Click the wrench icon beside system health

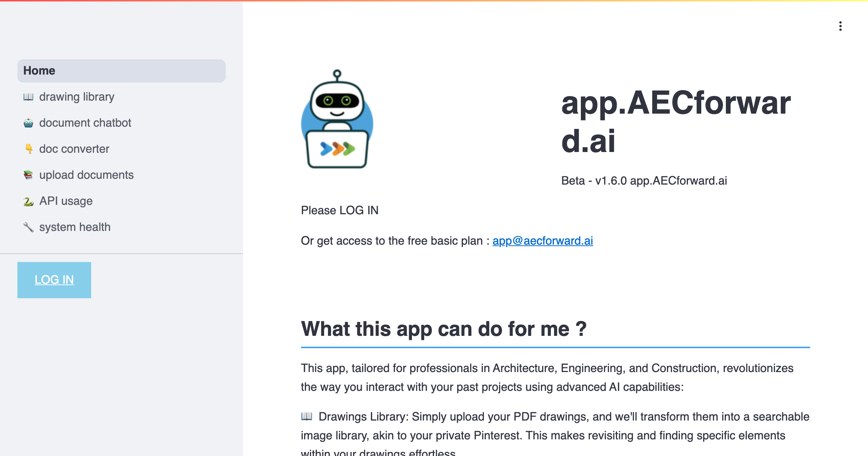29,227
